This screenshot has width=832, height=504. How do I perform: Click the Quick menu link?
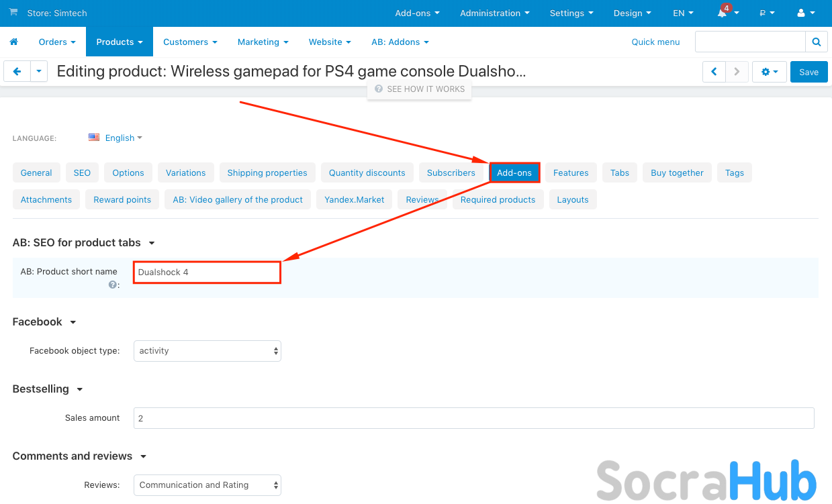[x=655, y=42]
